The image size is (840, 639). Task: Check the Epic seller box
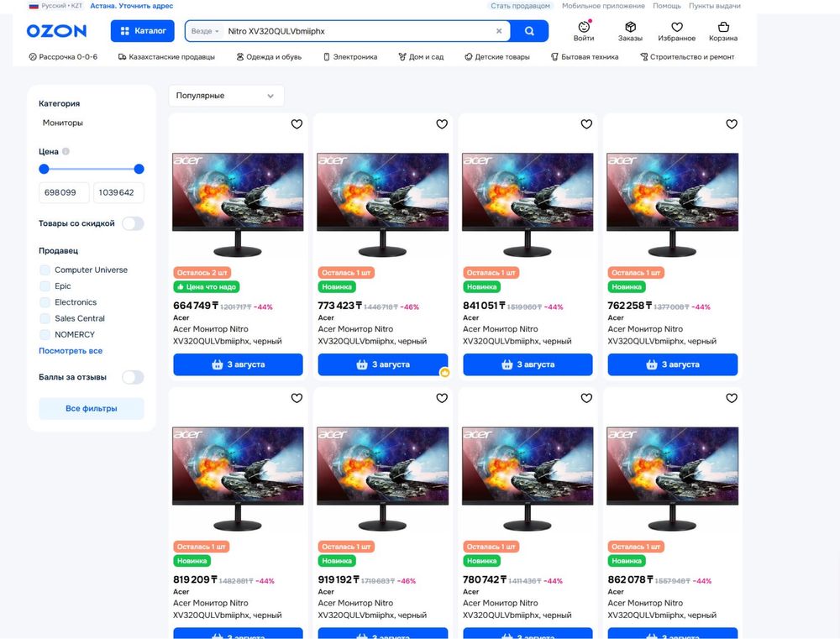(45, 286)
